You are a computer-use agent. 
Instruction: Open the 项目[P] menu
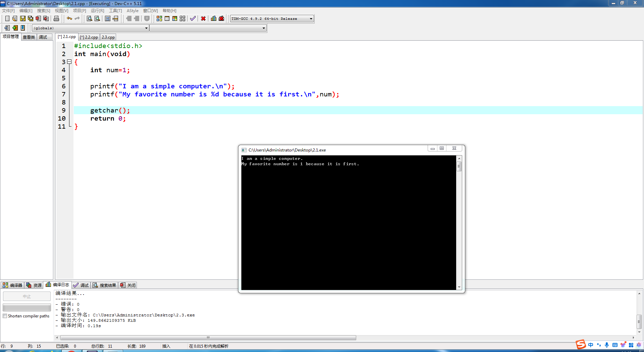point(79,11)
